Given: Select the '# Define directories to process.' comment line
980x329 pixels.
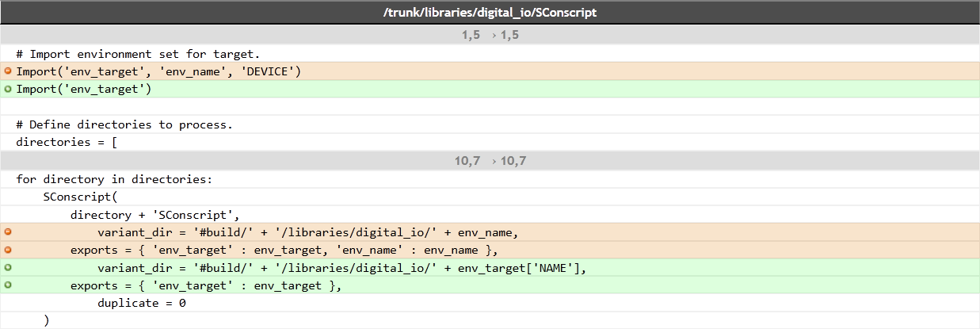Looking at the screenshot, I should pos(124,125).
